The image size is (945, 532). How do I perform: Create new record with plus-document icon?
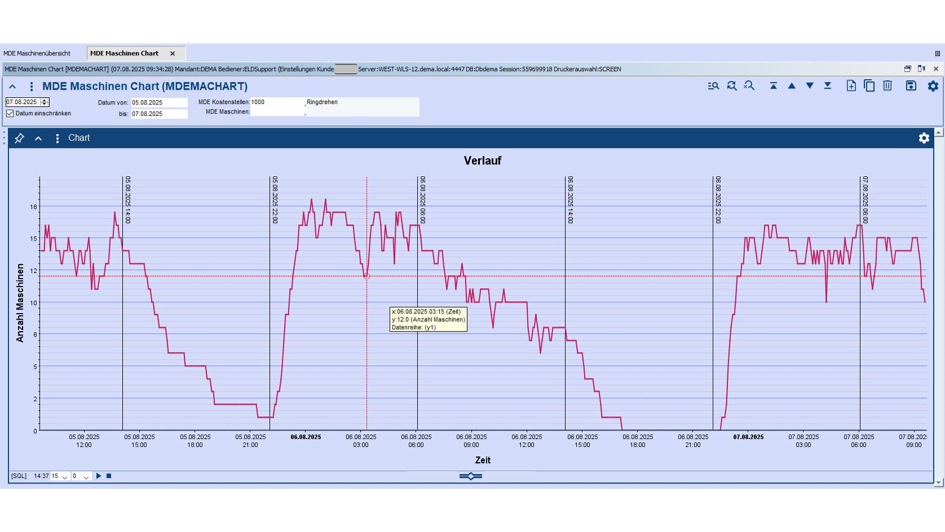pos(851,86)
